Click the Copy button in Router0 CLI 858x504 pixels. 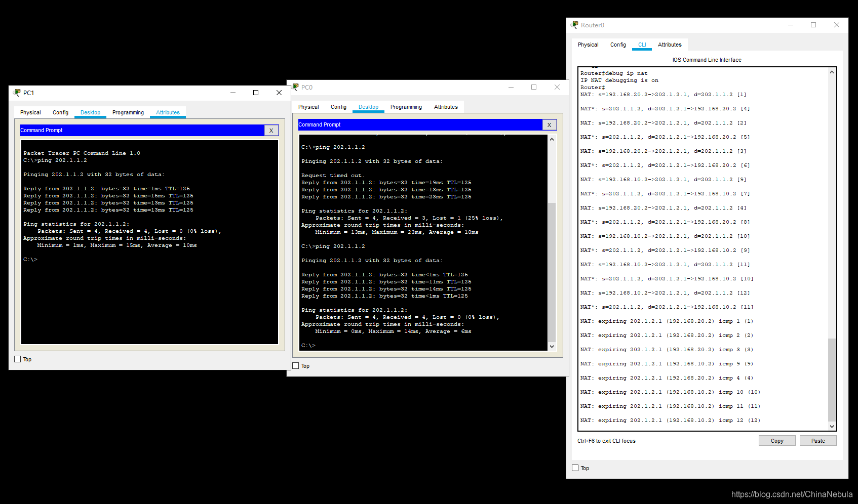click(777, 441)
